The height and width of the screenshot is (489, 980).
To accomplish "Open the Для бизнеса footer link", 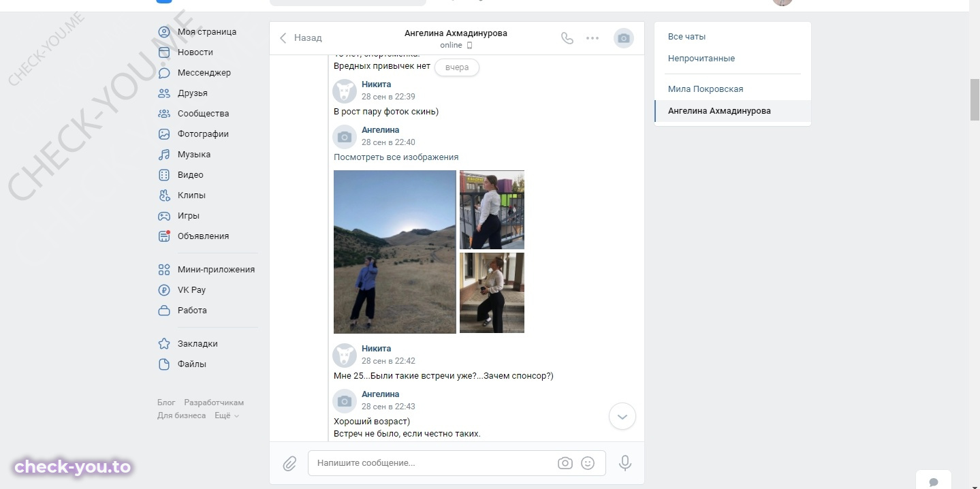I will 182,415.
